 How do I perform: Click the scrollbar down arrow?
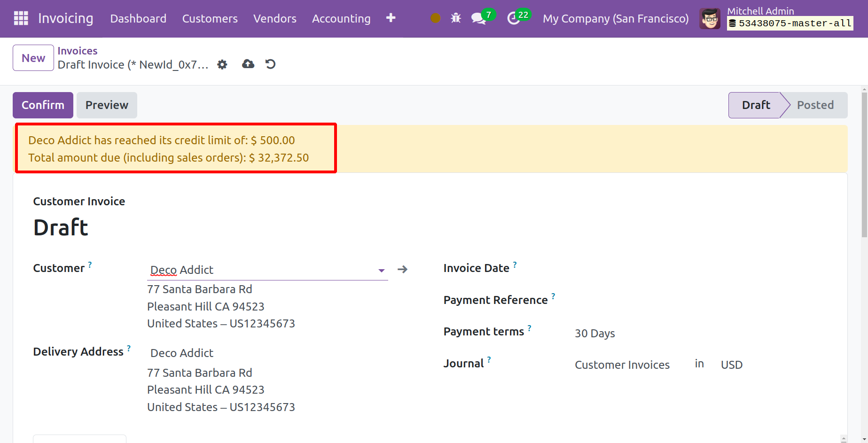[x=864, y=439]
